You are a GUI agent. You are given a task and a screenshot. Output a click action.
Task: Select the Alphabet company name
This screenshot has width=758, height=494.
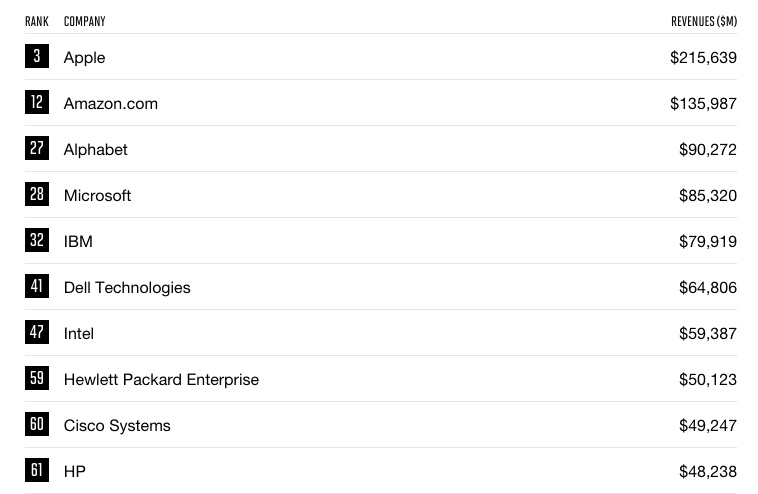(95, 150)
